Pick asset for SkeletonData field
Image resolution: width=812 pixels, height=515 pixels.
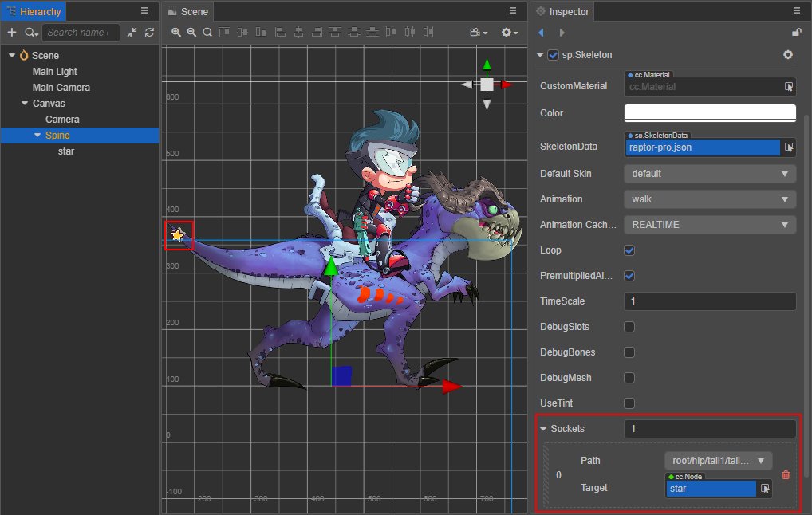tap(789, 147)
